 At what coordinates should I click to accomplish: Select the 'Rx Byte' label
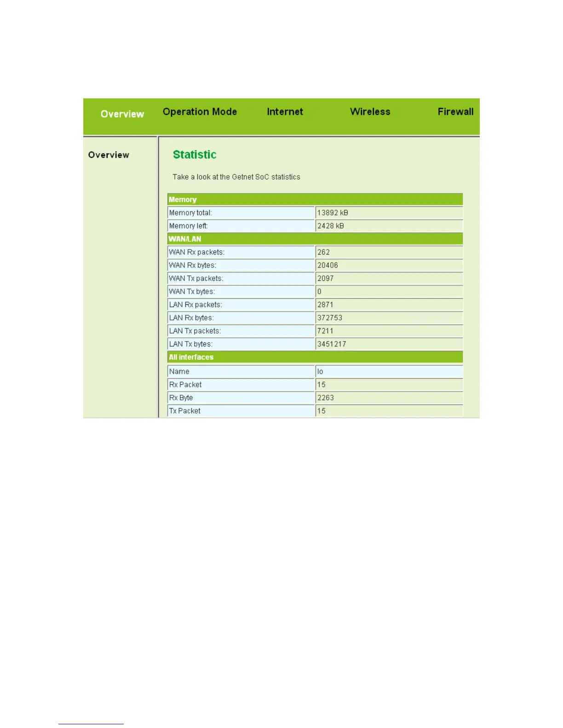coord(181,398)
